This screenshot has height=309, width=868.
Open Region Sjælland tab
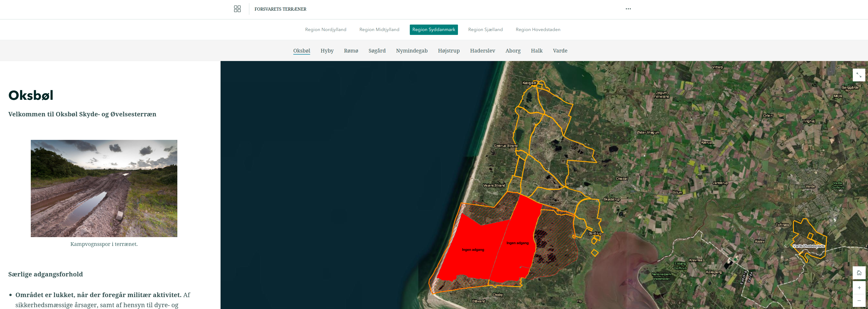click(485, 30)
